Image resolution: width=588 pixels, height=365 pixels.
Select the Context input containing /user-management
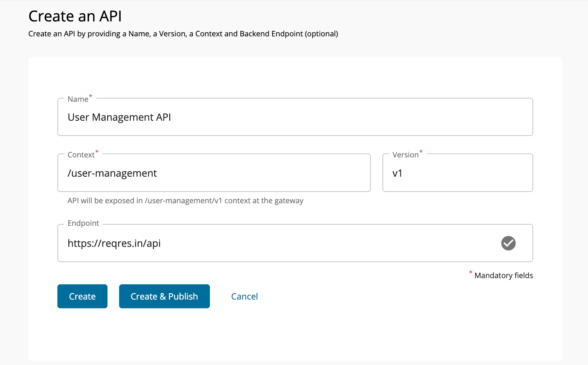click(214, 173)
